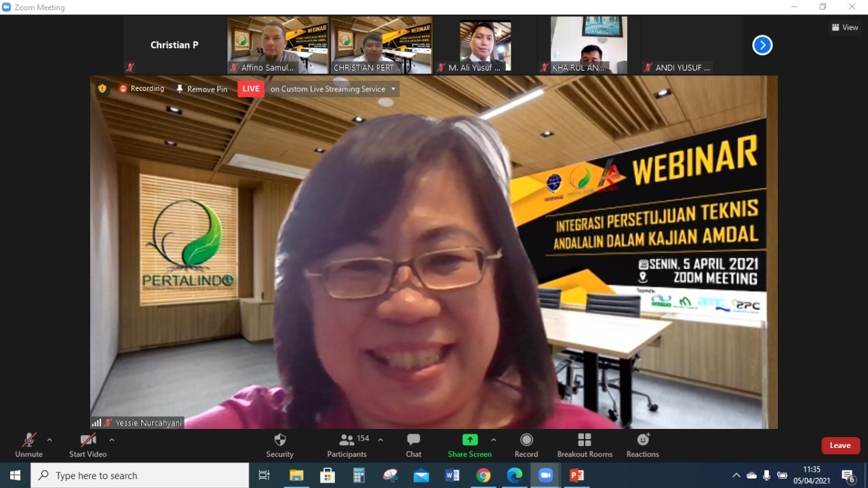
Task: Open Google Chrome from the taskbar
Action: [483, 476]
